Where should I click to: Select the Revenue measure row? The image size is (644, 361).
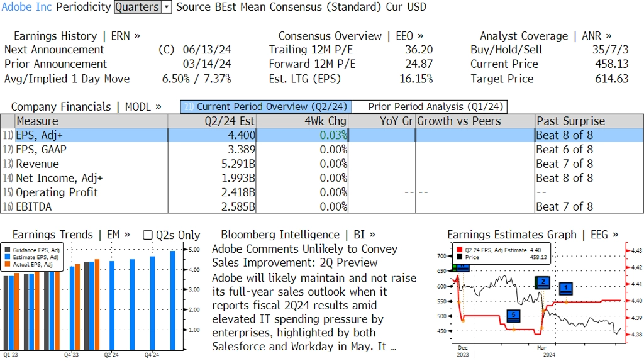[x=322, y=164]
